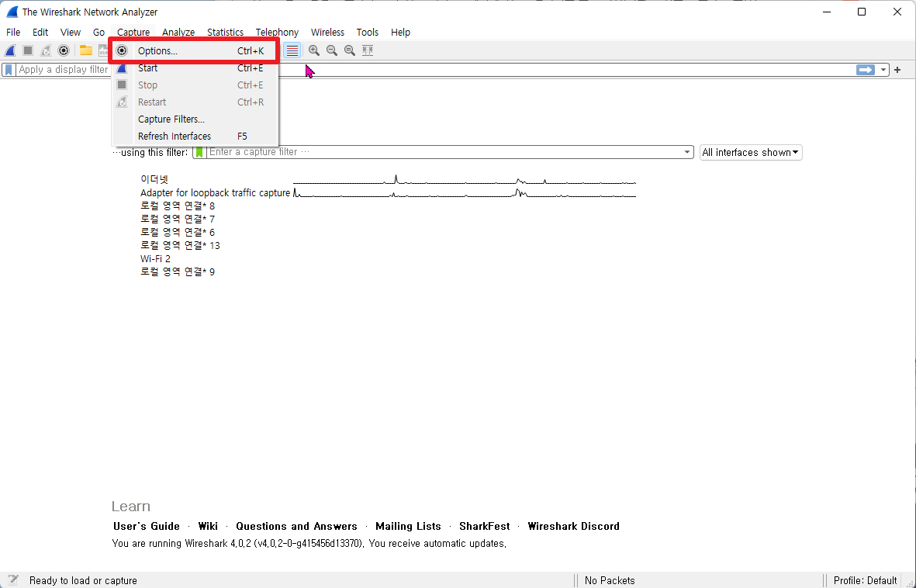The height and width of the screenshot is (588, 916).
Task: Click the open file folder icon
Action: tap(86, 50)
